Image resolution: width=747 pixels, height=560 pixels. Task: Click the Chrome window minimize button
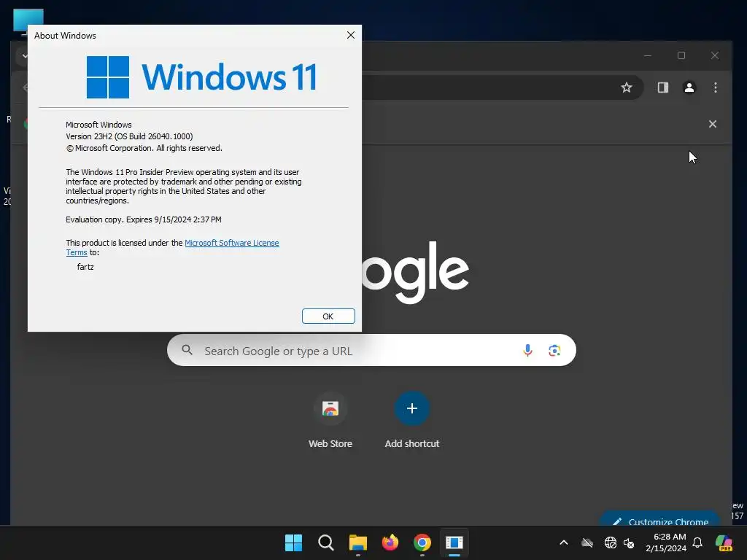(648, 55)
